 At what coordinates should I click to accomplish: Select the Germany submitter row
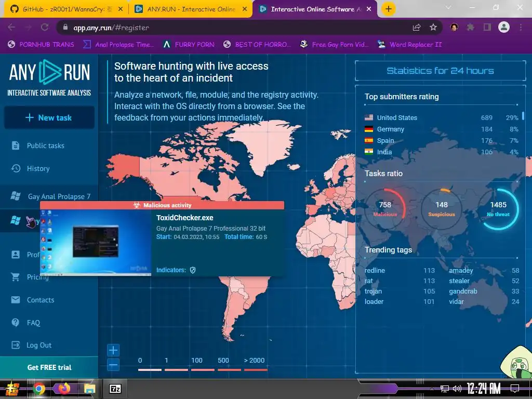pos(441,129)
